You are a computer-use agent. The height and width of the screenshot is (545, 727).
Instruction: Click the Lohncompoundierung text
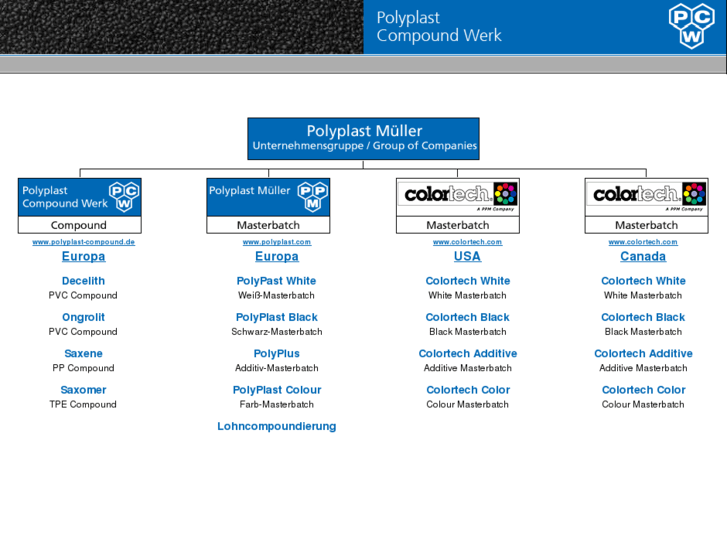coord(277,426)
